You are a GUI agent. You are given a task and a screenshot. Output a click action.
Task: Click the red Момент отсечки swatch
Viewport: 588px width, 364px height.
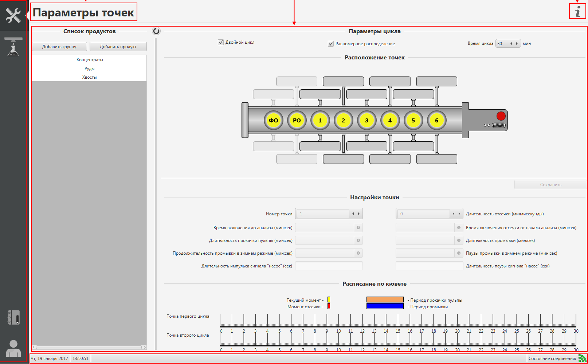pyautogui.click(x=329, y=306)
